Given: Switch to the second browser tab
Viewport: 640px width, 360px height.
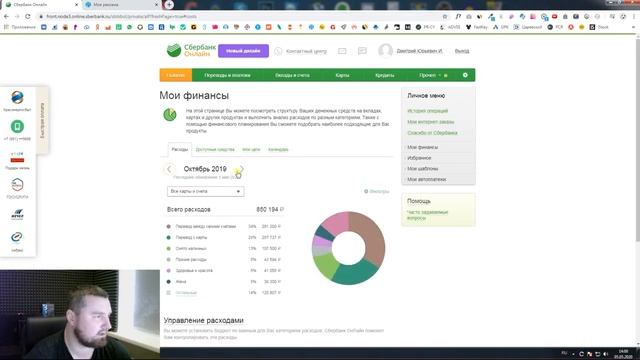Looking at the screenshot, I should tap(122, 4).
